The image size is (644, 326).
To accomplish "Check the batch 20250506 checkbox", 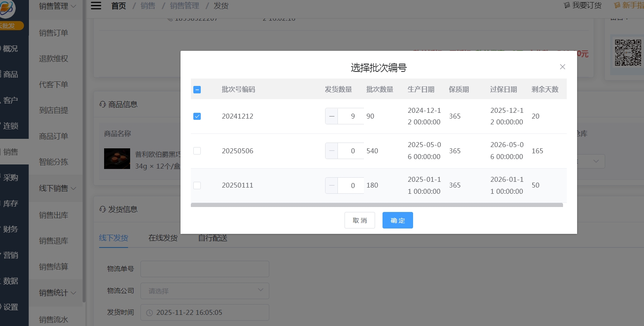I will 197,151.
